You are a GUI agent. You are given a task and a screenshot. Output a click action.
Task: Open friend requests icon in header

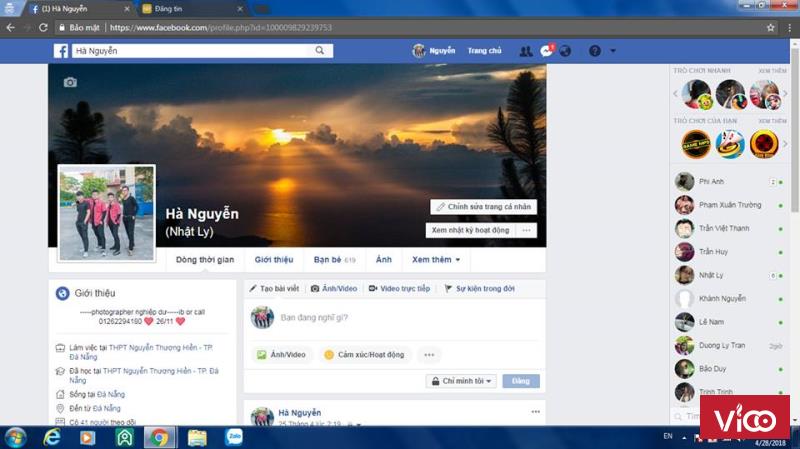526,51
